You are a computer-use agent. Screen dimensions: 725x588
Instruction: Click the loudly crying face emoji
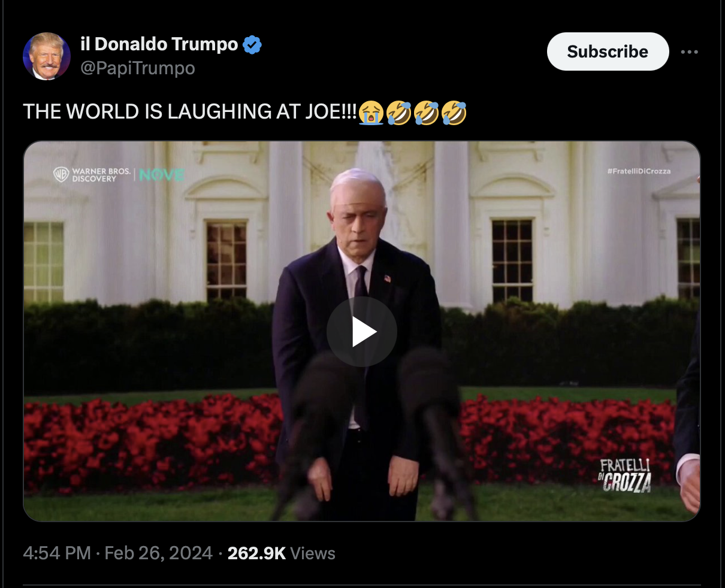371,113
